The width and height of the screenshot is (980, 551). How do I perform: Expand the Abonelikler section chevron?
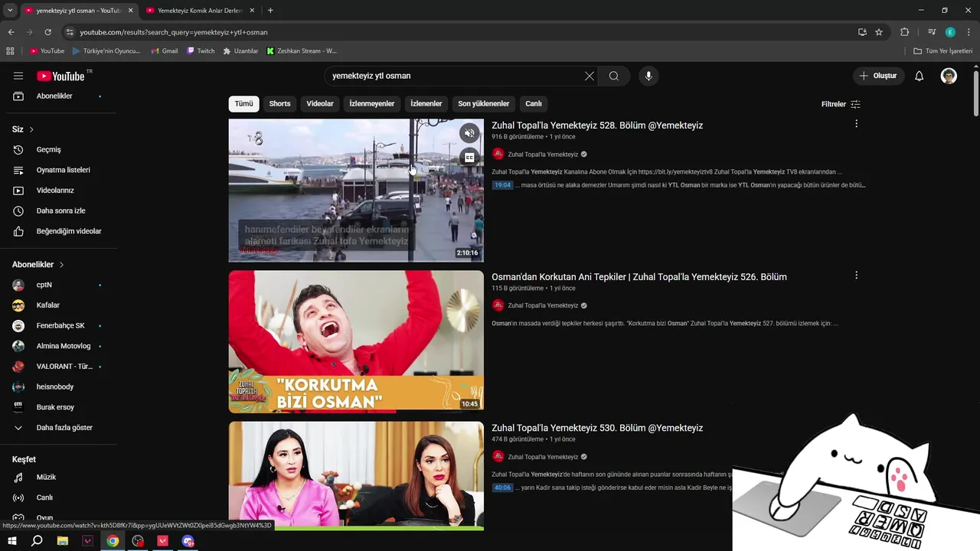click(61, 265)
